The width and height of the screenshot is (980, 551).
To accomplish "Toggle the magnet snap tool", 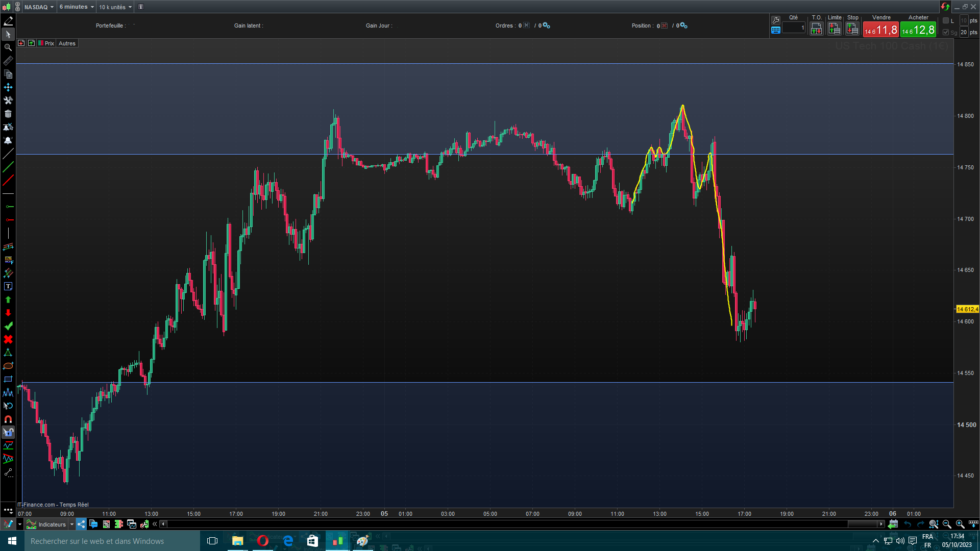I will 8,419.
